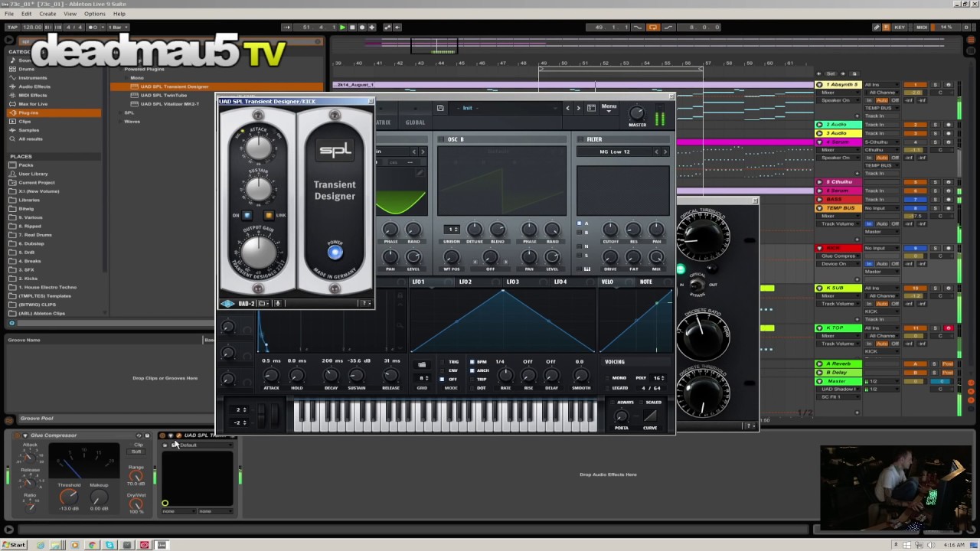Click the Serum MASTER volume knob

click(637, 113)
